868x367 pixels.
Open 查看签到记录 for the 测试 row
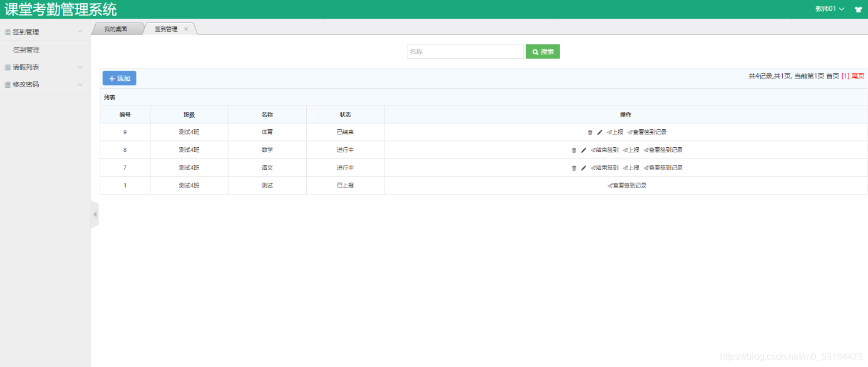(627, 186)
